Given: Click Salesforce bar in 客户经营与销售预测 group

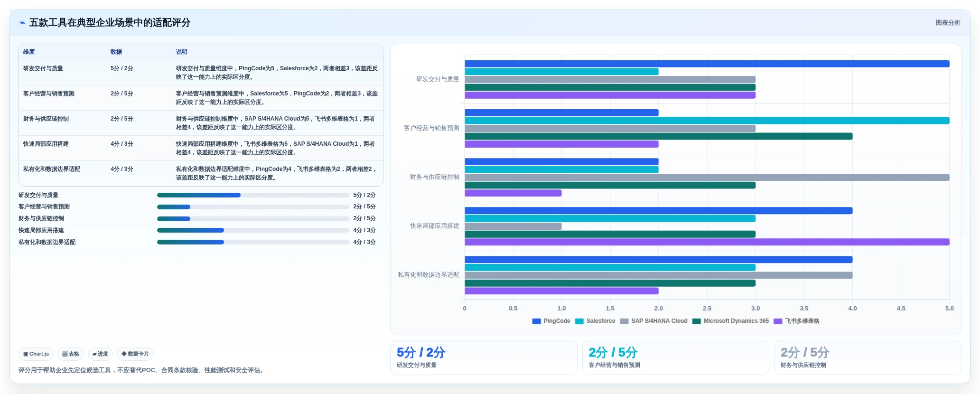Looking at the screenshot, I should (707, 121).
